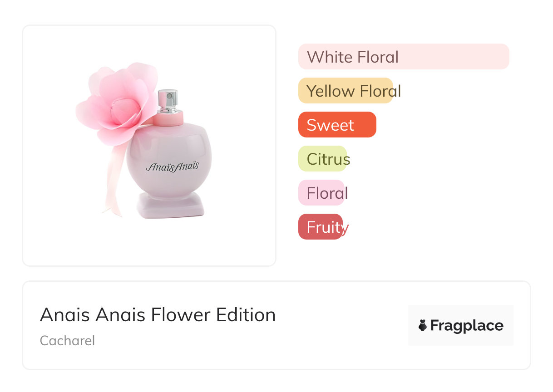Click the Sweet label text
Image resolution: width=553 pixels, height=392 pixels.
pos(330,125)
